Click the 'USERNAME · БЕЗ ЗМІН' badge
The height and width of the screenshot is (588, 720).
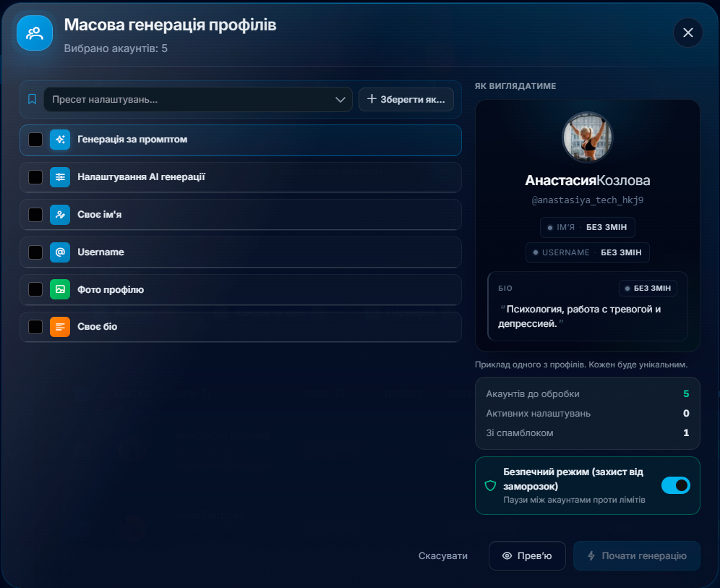pyautogui.click(x=587, y=252)
